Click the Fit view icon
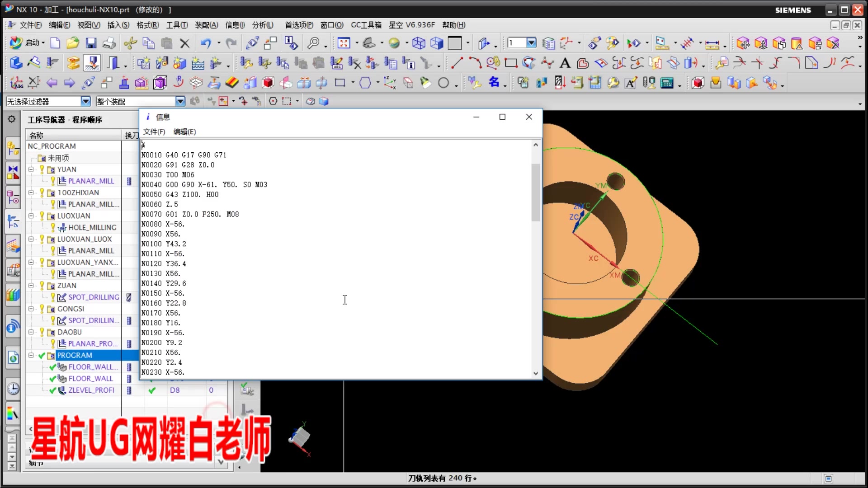Image resolution: width=868 pixels, height=488 pixels. (344, 43)
